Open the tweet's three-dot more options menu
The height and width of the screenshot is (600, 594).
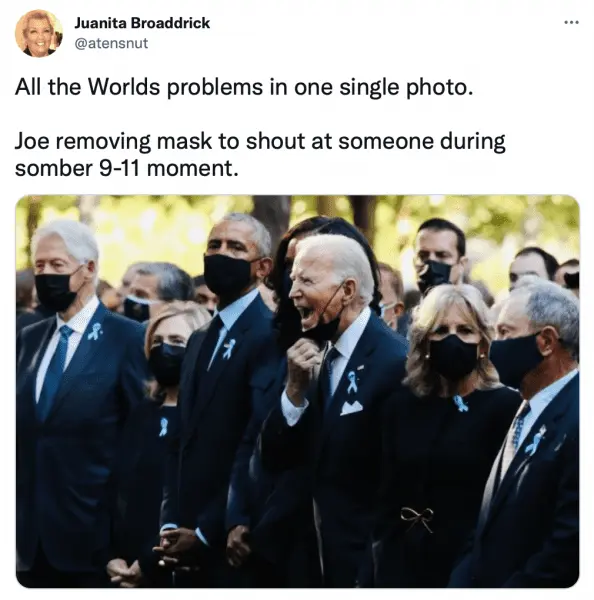[x=571, y=23]
